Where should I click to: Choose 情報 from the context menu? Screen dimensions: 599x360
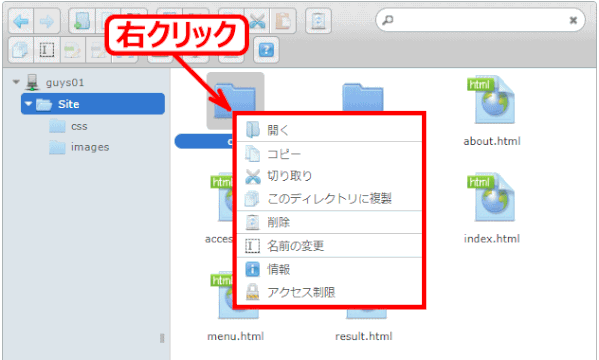click(x=329, y=269)
